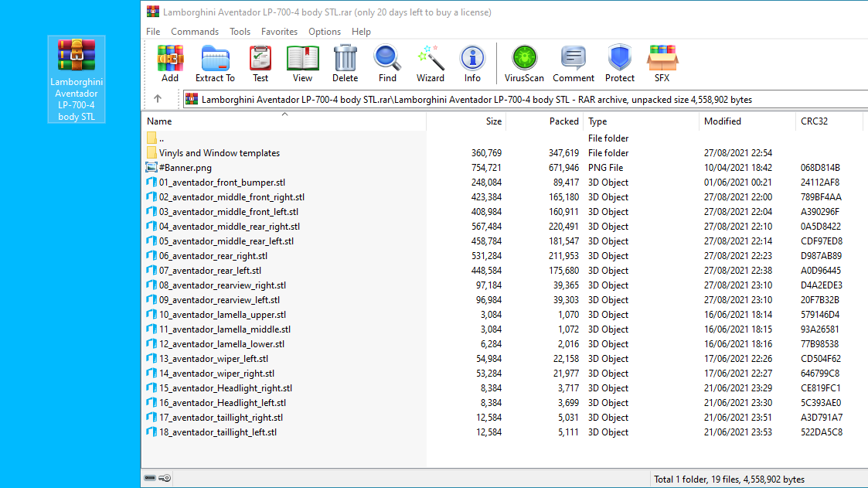This screenshot has width=868, height=488.
Task: Sort files by Name column header
Action: pos(284,121)
